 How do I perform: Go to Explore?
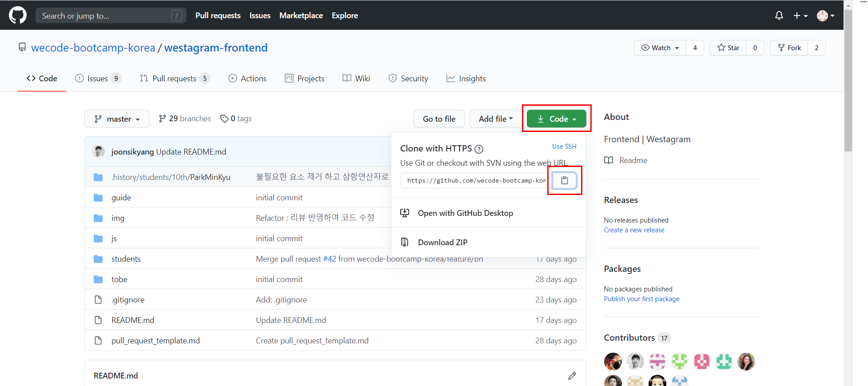pos(345,16)
